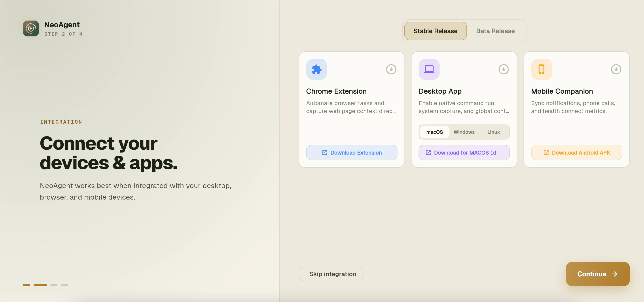Image resolution: width=644 pixels, height=302 pixels.
Task: Click the Desktop App laptop icon
Action: (429, 69)
